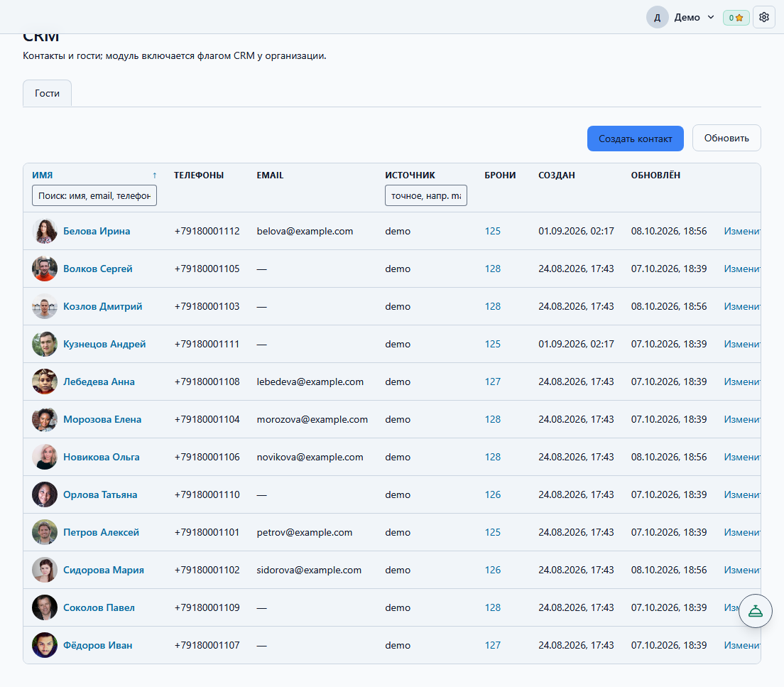The width and height of the screenshot is (784, 687).
Task: Open bookings count 125 for Белова Ирина
Action: [x=493, y=231]
